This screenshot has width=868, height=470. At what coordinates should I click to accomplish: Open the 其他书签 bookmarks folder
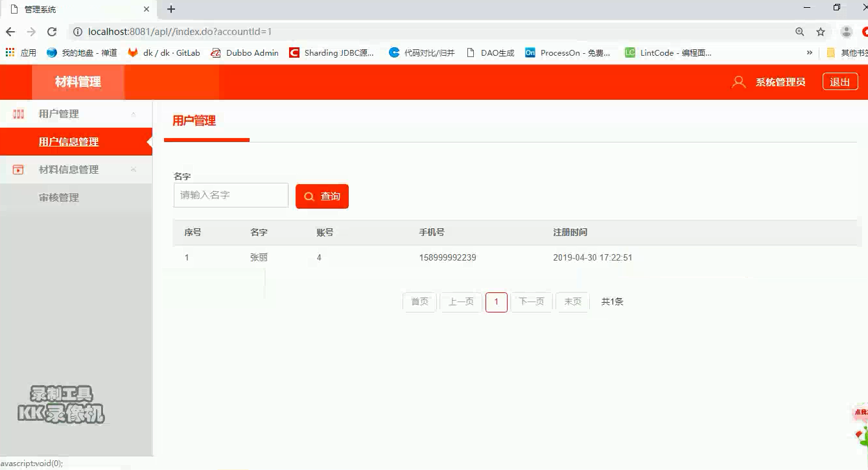[x=847, y=53]
